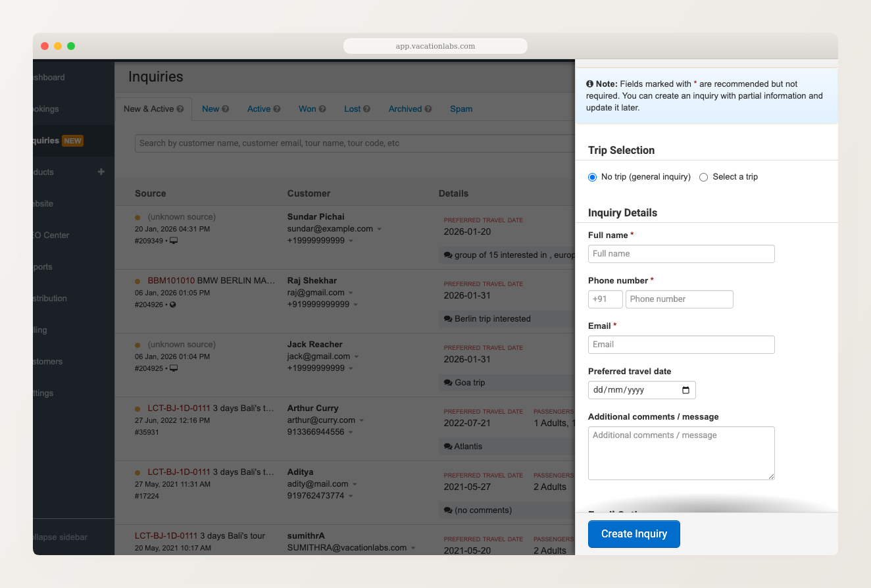Click the Additional comments message box
Image resolution: width=871 pixels, height=588 pixels.
pos(681,453)
